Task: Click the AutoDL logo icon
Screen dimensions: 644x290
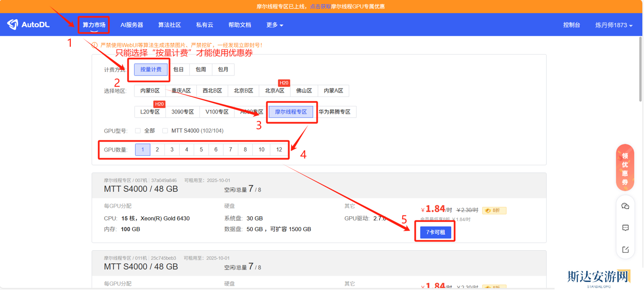Action: coord(13,25)
